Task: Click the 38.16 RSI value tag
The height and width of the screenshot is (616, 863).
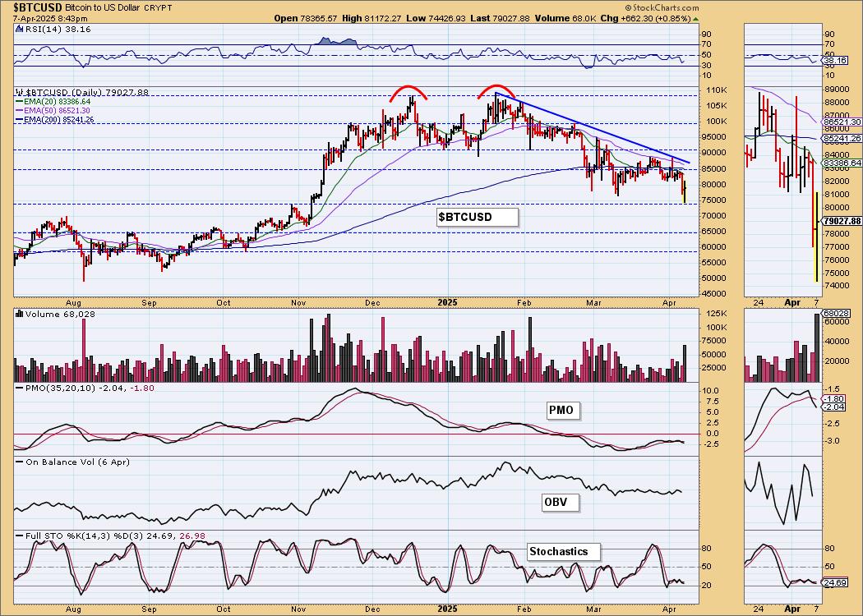Action: pyautogui.click(x=836, y=61)
